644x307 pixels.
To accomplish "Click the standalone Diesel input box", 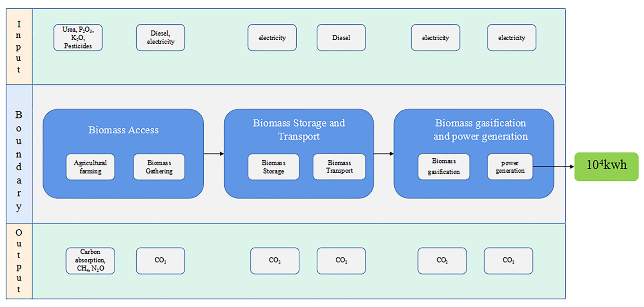I will (341, 37).
